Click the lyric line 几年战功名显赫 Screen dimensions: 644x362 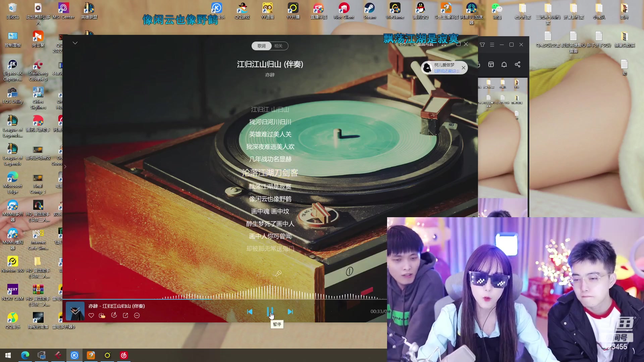point(270,159)
